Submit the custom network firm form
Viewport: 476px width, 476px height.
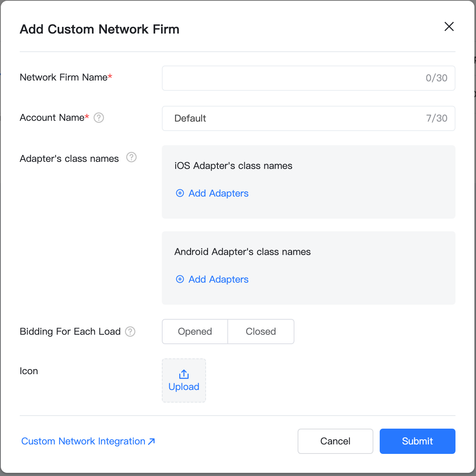(x=417, y=441)
